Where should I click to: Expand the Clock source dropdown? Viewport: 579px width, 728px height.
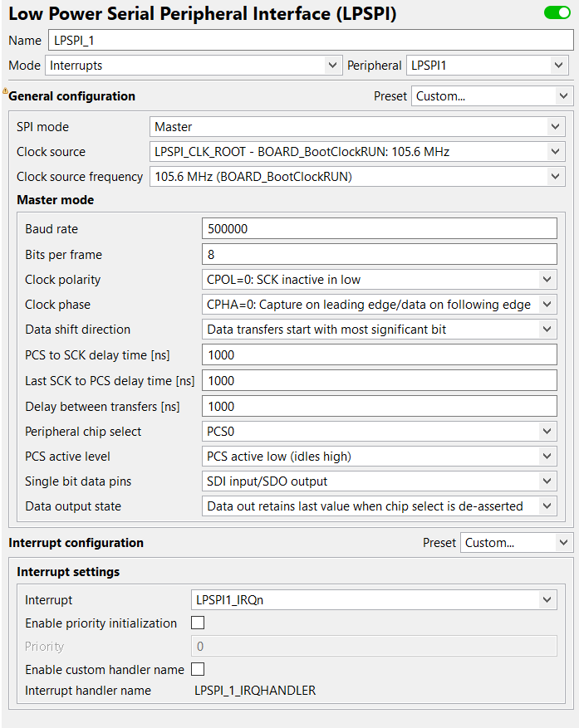point(357,152)
